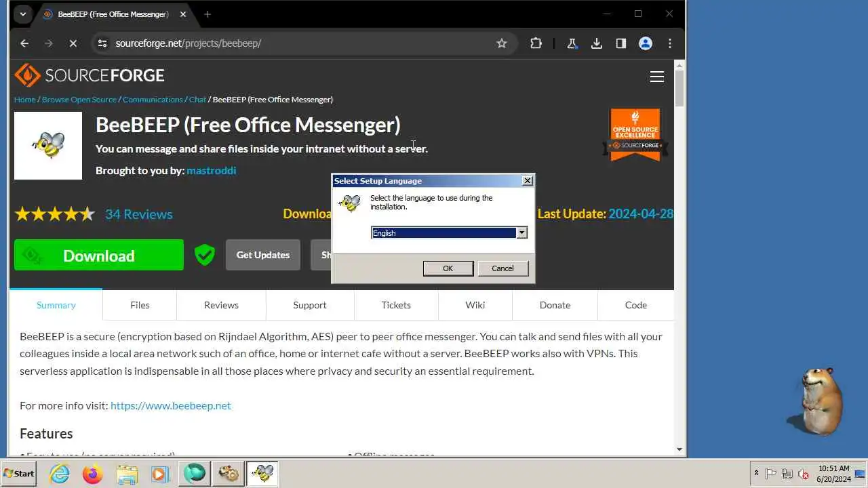Open the beebeep.net website link
Viewport: 868px width, 488px height.
click(171, 405)
